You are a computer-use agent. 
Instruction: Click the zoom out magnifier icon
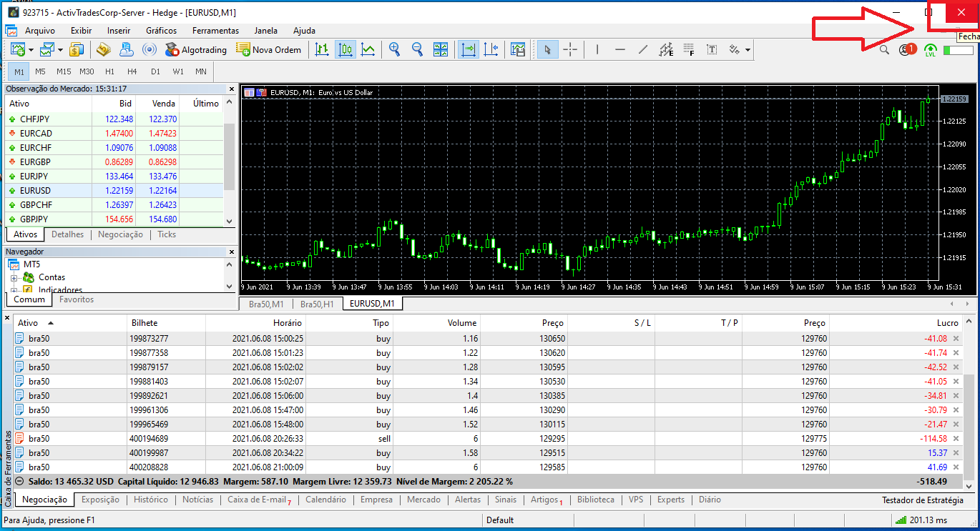(417, 49)
